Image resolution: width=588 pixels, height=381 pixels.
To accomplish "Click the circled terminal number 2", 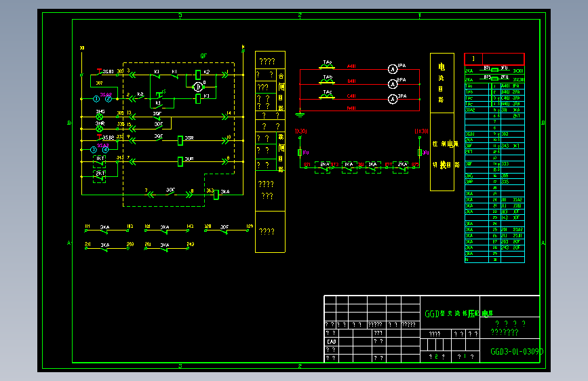I will (109, 99).
